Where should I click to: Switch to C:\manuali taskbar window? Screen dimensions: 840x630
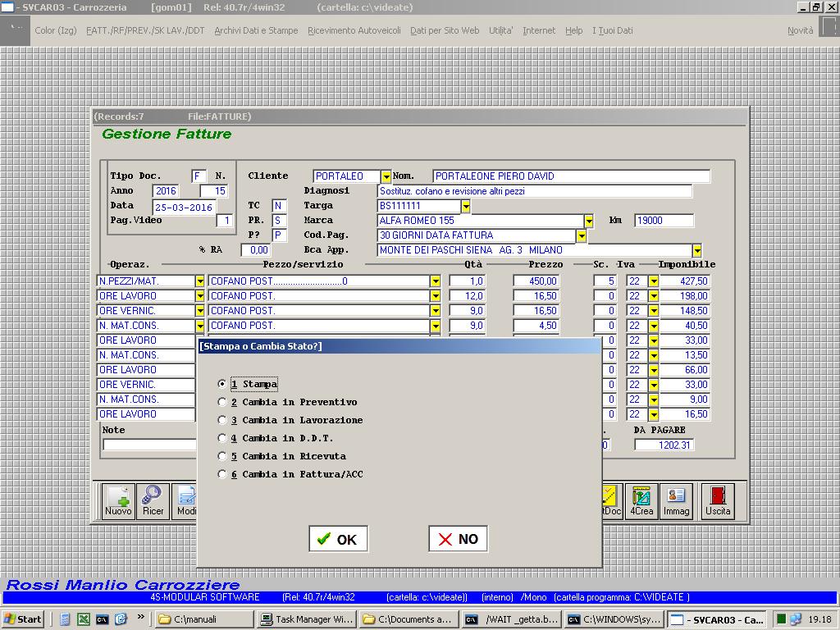(204, 619)
